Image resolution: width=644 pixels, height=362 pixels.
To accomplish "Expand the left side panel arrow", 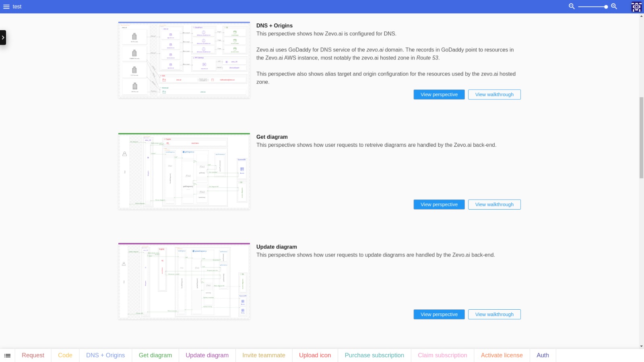I will (x=3, y=37).
